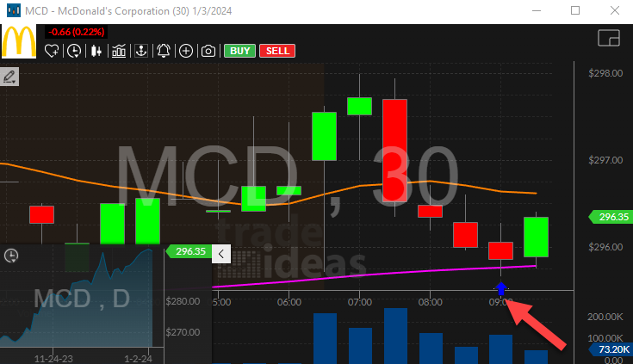Open the timeframe clock dropdown in toolbar

[x=74, y=51]
